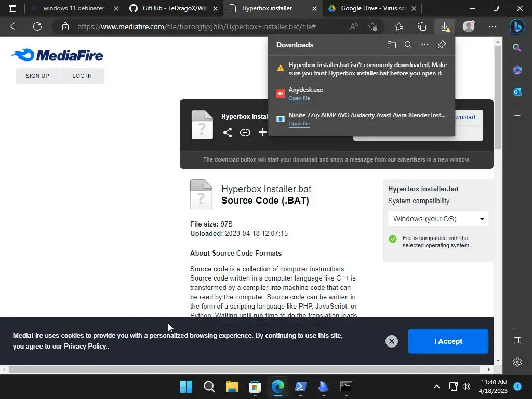This screenshot has width=532, height=399.
Task: Open the Windows (your OS) compatibility dropdown
Action: pyautogui.click(x=438, y=219)
